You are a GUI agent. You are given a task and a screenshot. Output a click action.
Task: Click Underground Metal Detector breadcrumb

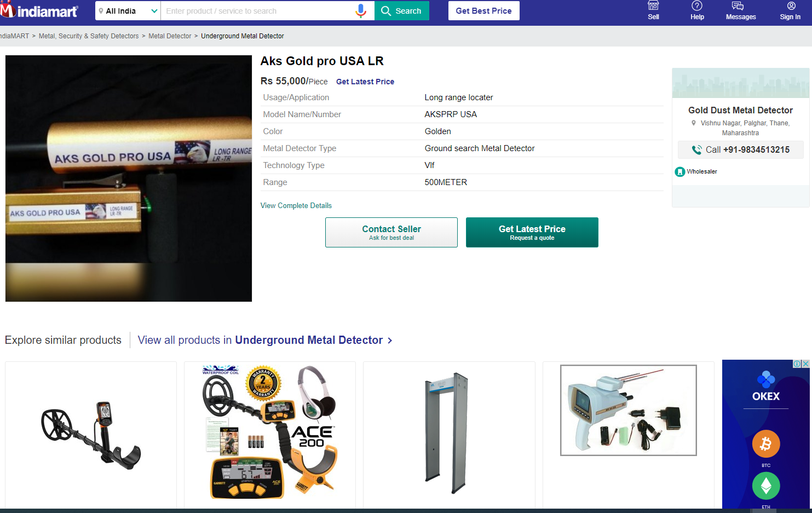pos(243,36)
